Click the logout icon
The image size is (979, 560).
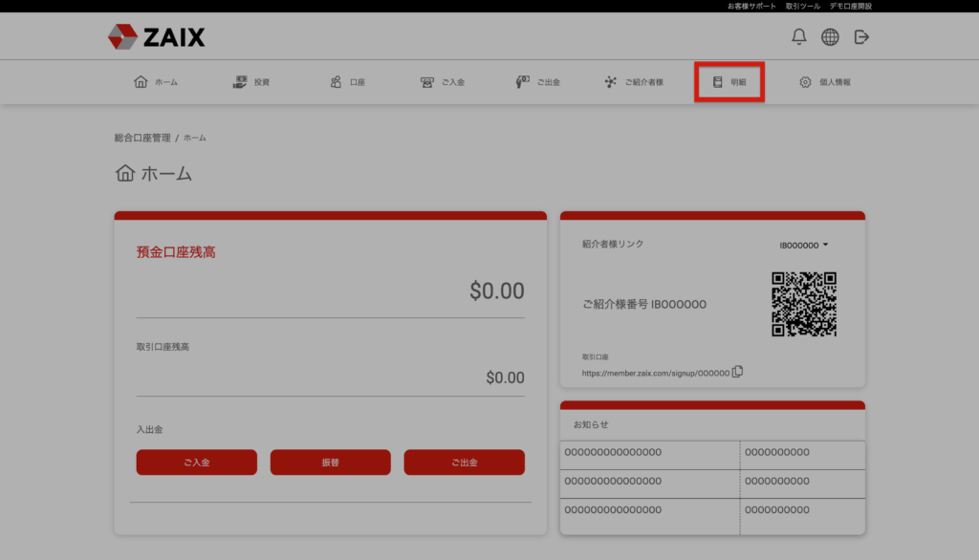click(x=861, y=37)
